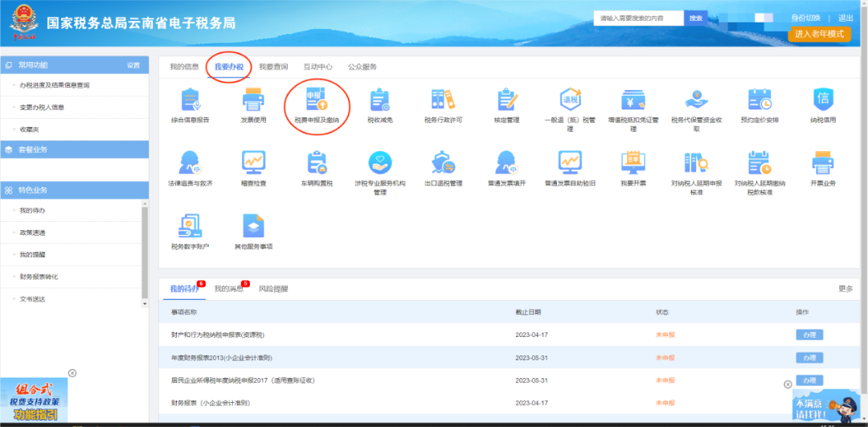Image resolution: width=868 pixels, height=427 pixels.
Task: Open 政策速递 in sidebar
Action: pyautogui.click(x=32, y=232)
